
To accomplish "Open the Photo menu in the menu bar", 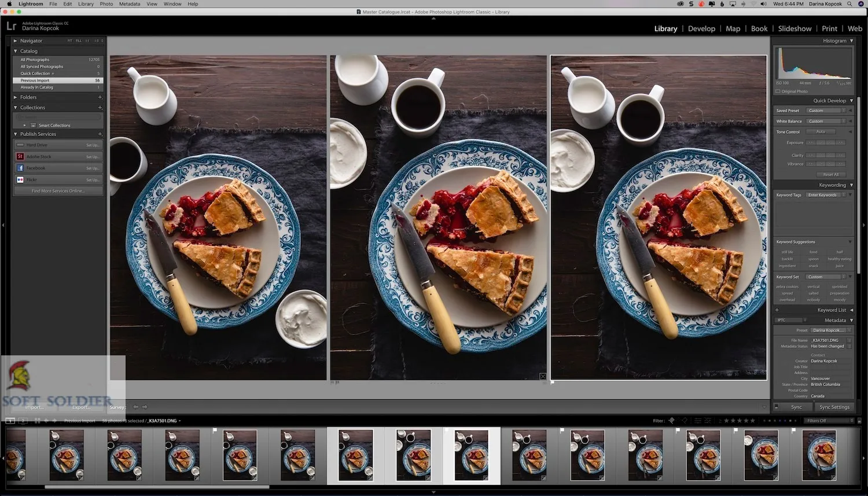I will coord(106,4).
